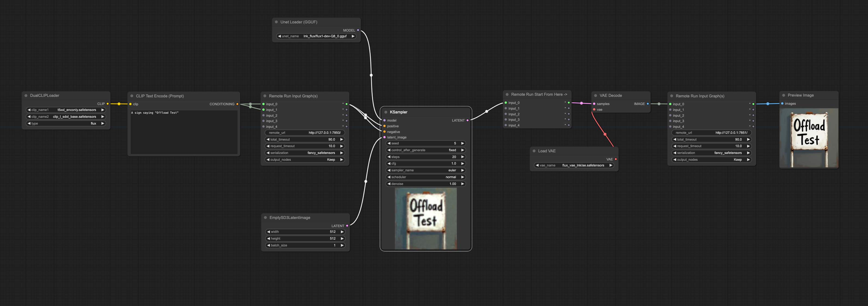Click the LATENT output slot on KSampler
The height and width of the screenshot is (306, 868).
pos(467,120)
